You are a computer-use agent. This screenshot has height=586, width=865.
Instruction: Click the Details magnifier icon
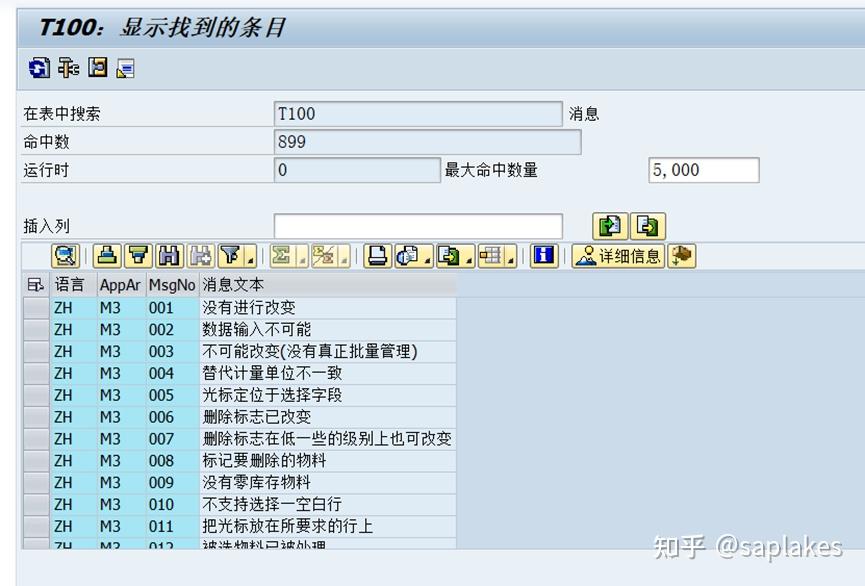click(x=65, y=256)
